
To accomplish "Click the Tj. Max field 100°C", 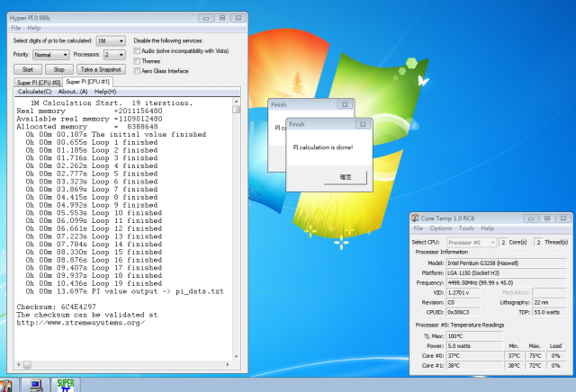I will click(x=474, y=336).
